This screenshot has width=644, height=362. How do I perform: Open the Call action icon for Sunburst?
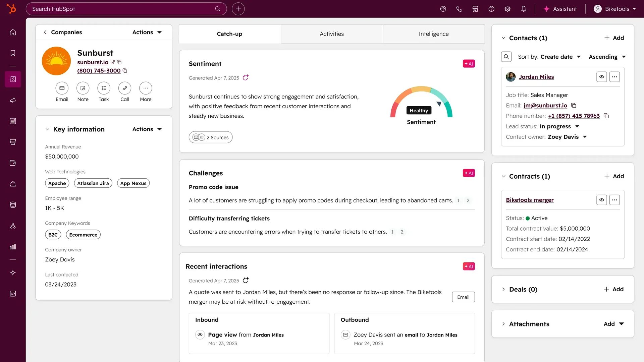click(x=124, y=88)
